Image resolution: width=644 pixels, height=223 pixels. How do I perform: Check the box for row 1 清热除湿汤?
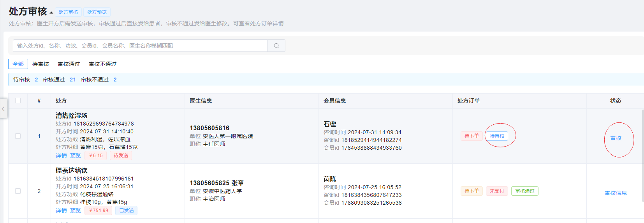click(18, 136)
